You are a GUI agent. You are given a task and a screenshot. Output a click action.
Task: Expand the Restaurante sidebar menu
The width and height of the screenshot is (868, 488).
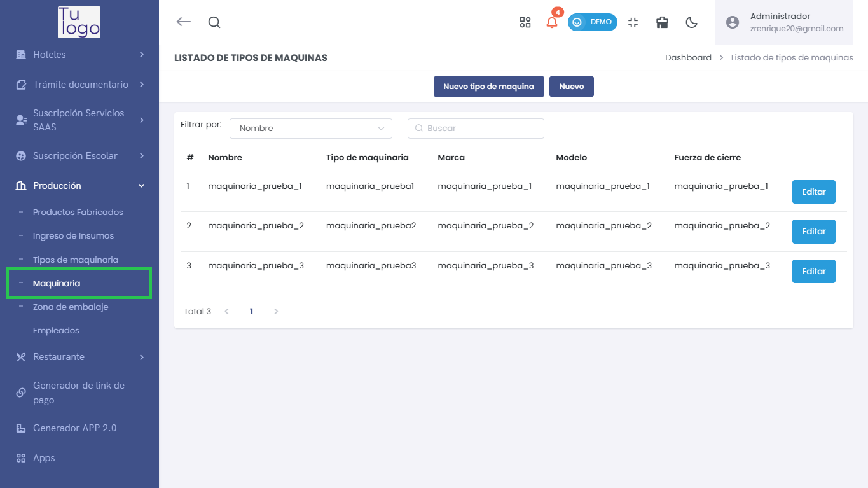point(79,357)
